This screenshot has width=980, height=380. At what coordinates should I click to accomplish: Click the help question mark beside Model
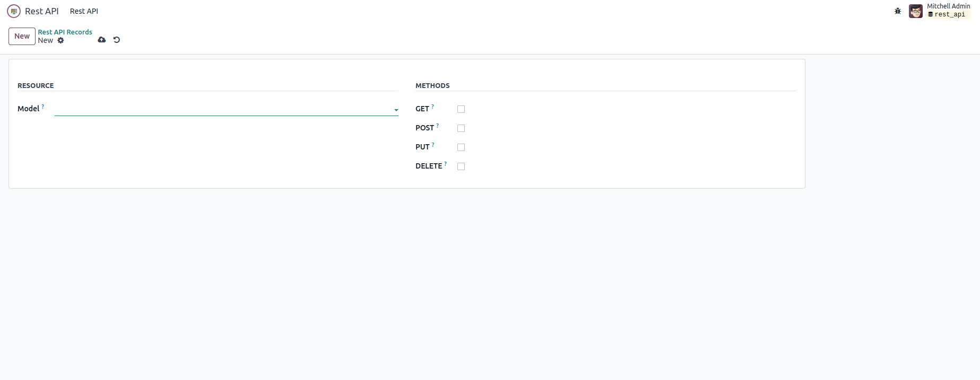43,107
